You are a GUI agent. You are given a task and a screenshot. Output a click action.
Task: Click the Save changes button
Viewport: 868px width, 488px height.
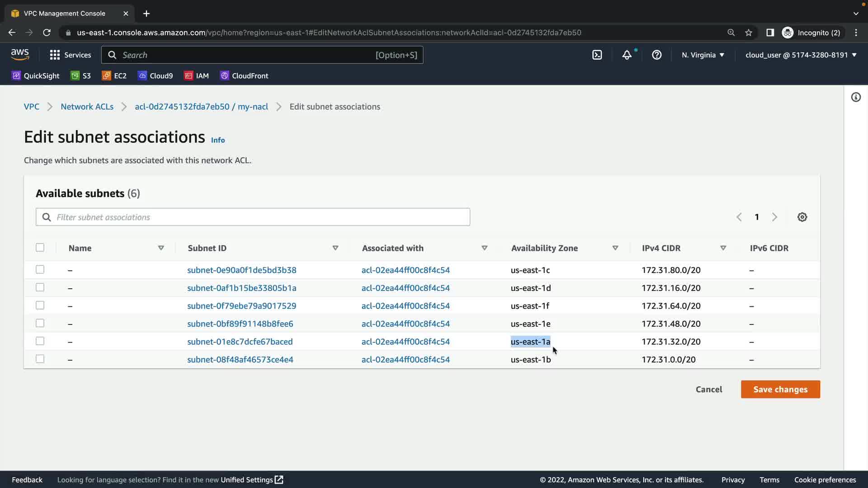pyautogui.click(x=780, y=389)
